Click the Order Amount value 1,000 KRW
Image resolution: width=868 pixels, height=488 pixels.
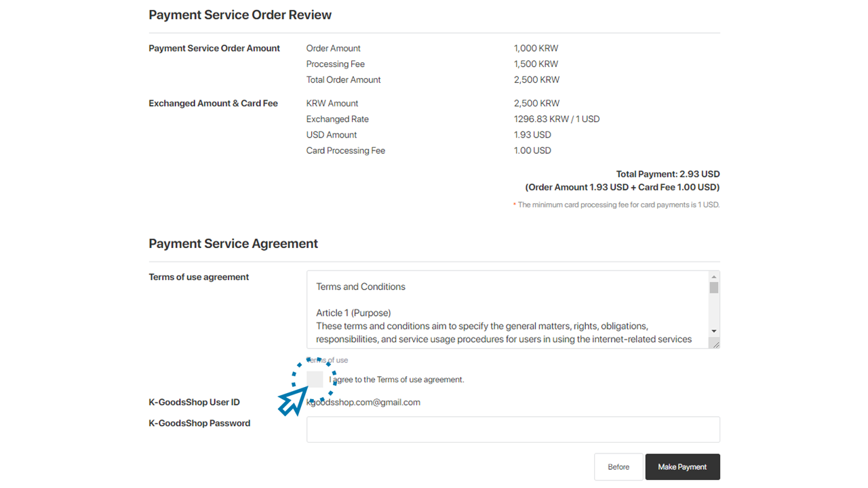[x=536, y=49]
